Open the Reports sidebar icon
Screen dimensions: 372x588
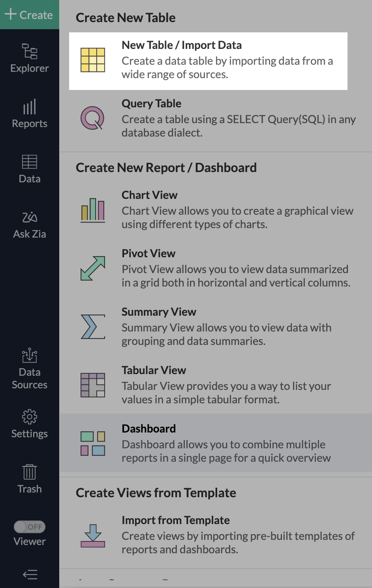(x=30, y=107)
